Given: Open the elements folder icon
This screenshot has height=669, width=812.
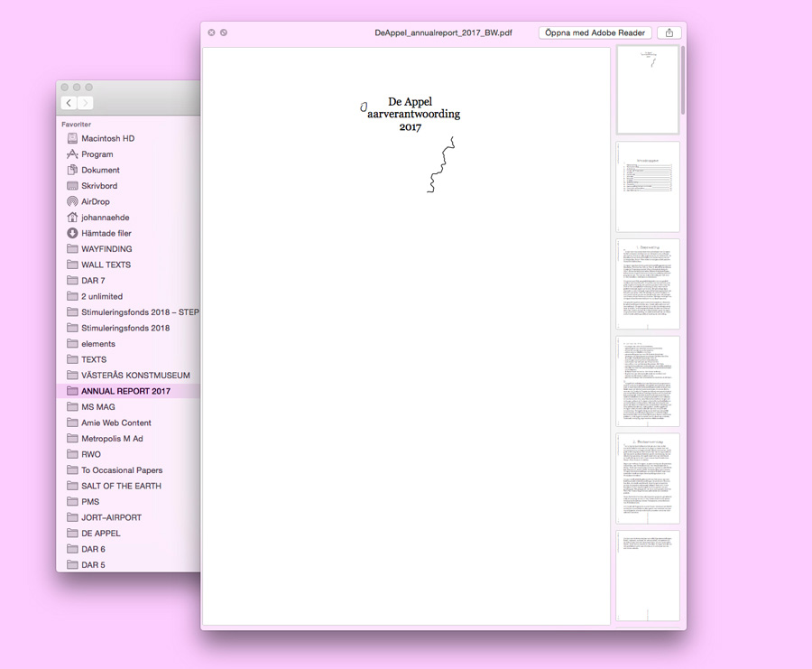Looking at the screenshot, I should [x=72, y=344].
